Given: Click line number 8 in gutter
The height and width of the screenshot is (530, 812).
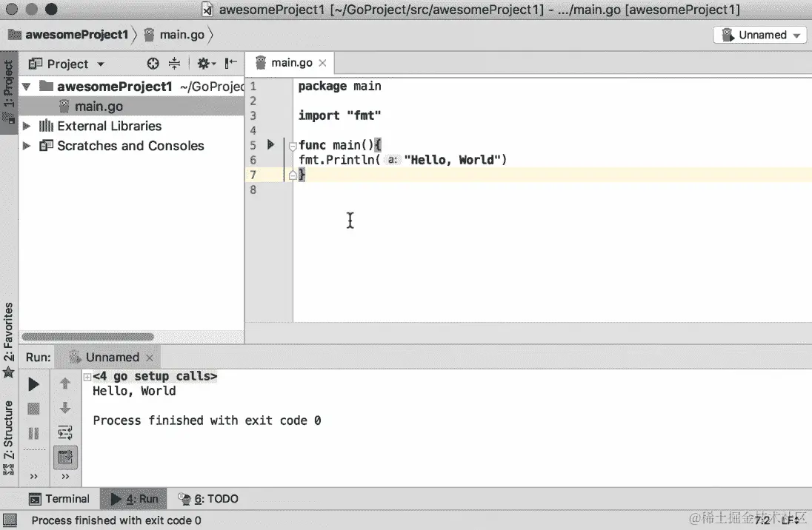Looking at the screenshot, I should [253, 190].
